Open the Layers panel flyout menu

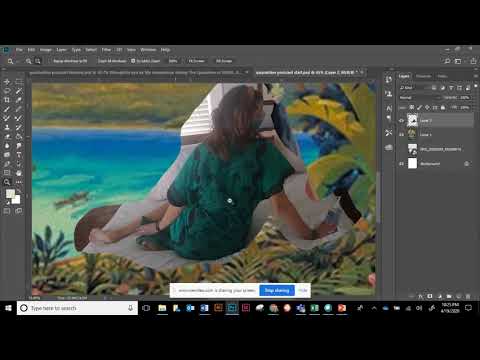coord(475,76)
